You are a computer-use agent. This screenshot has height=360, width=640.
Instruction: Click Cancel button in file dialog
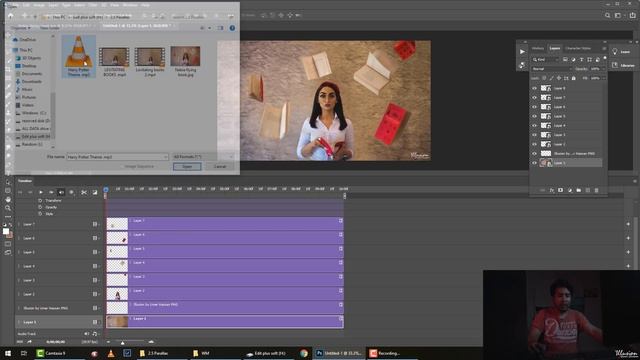click(220, 167)
